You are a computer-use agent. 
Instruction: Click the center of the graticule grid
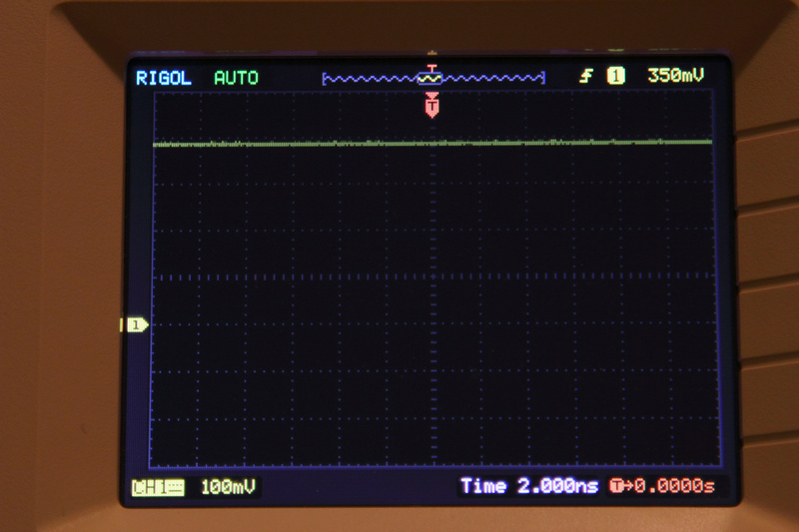(x=431, y=277)
